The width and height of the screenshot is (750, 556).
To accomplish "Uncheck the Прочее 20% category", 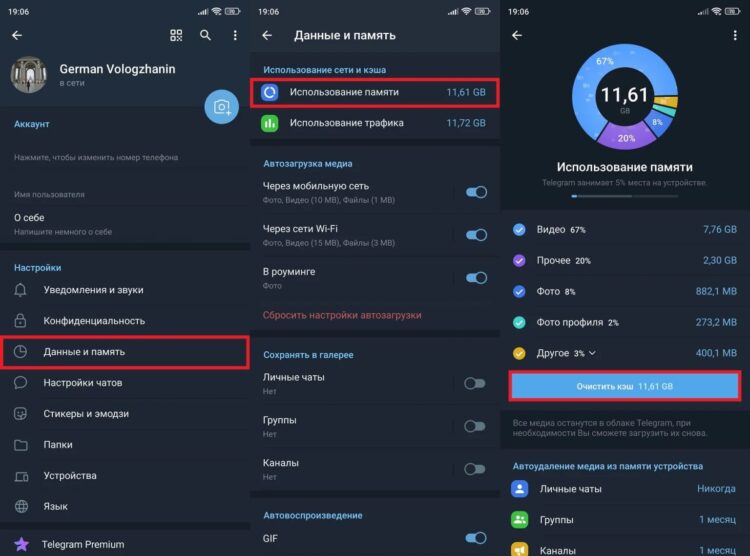I will (x=519, y=261).
